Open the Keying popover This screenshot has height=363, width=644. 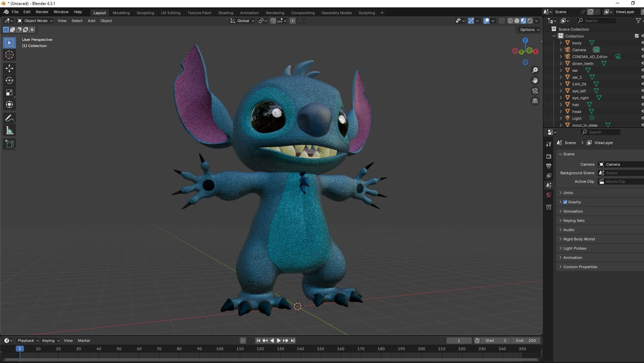click(x=50, y=340)
